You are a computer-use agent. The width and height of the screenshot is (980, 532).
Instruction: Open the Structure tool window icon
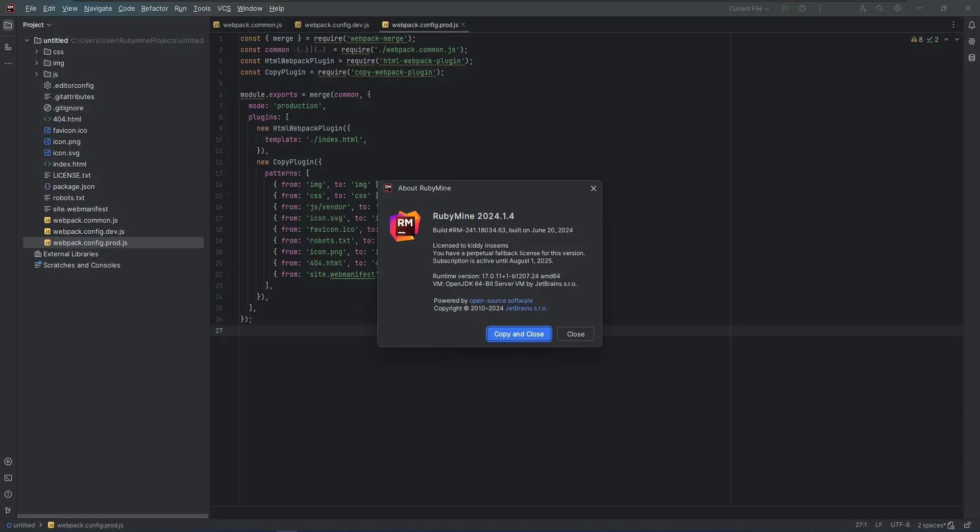8,47
